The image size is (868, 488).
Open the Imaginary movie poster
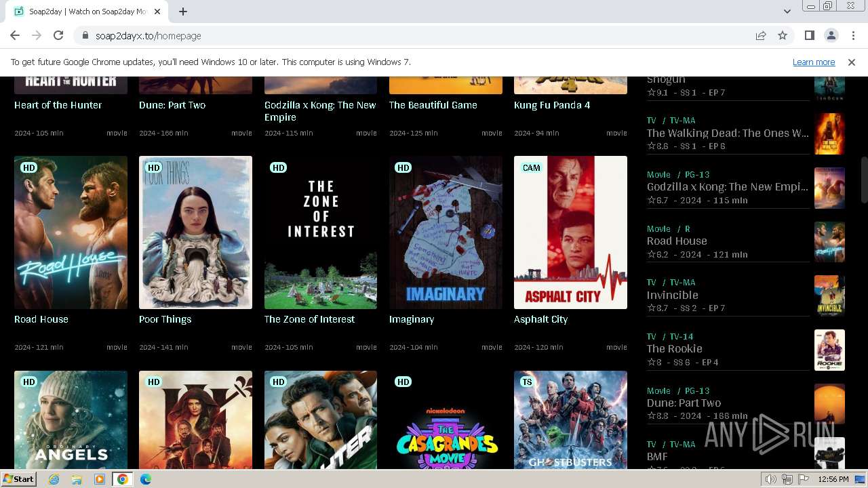pos(446,232)
